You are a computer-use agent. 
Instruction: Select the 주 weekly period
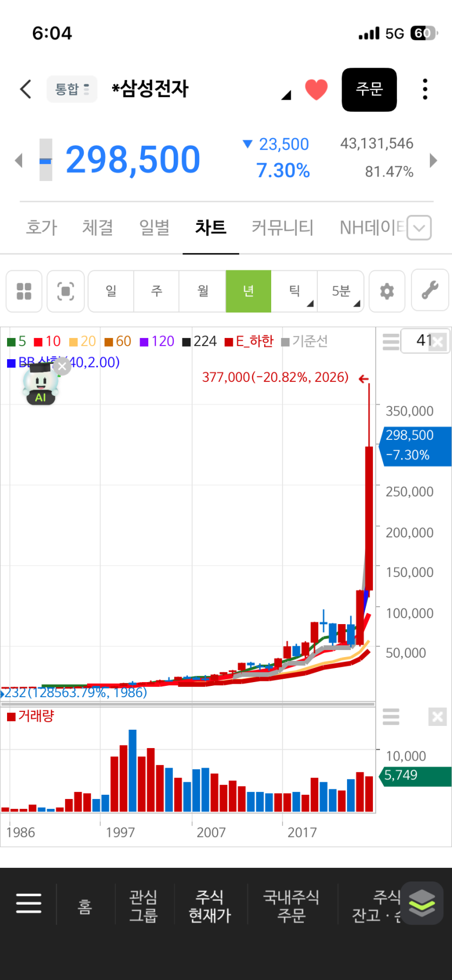coord(156,291)
